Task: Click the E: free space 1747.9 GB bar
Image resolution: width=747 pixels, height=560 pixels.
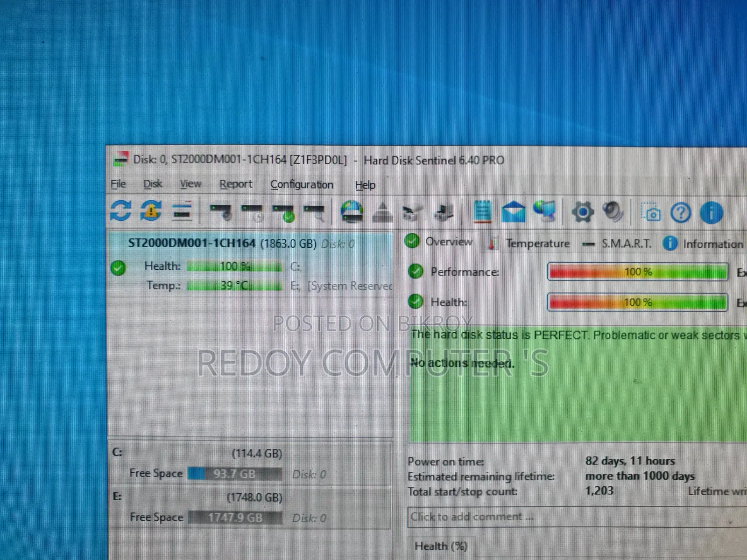Action: [x=235, y=518]
